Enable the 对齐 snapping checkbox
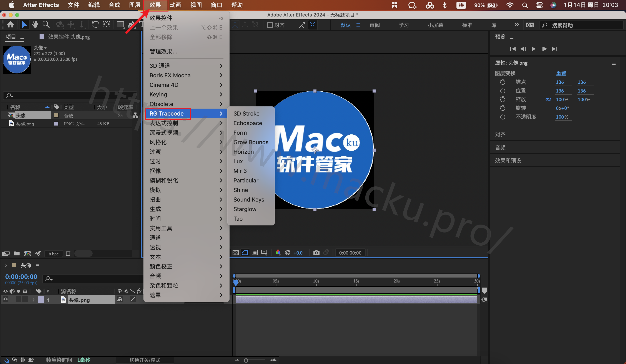 (270, 25)
